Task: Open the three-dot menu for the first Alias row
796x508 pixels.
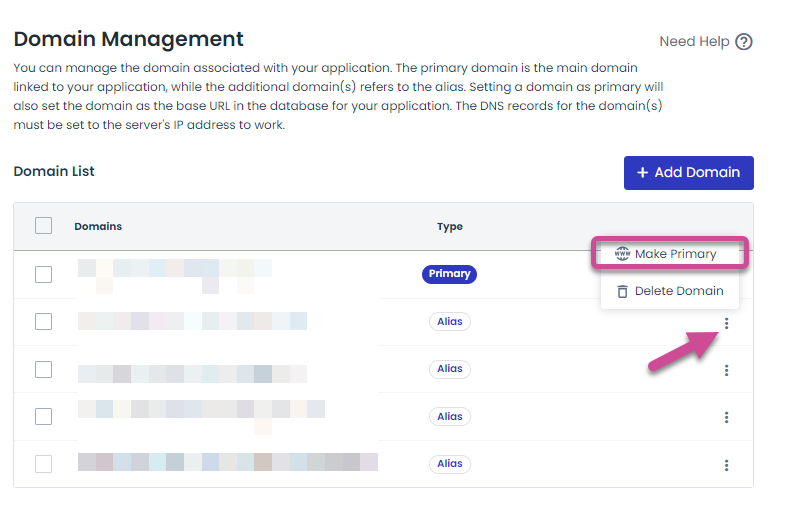Action: point(726,323)
